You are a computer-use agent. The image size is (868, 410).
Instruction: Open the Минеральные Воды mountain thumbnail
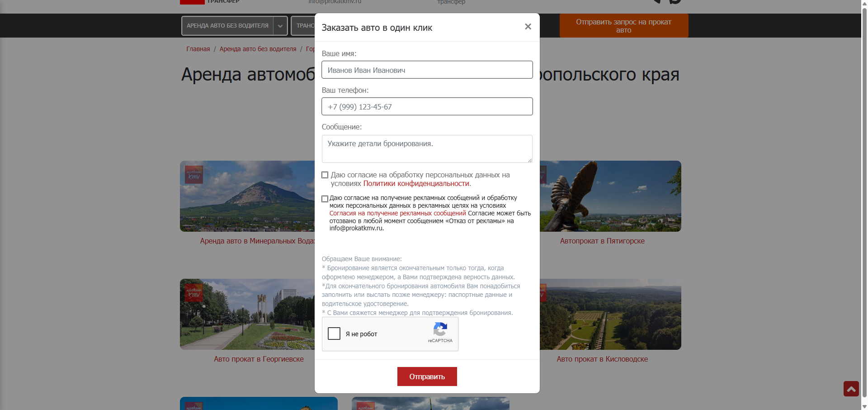pyautogui.click(x=247, y=196)
